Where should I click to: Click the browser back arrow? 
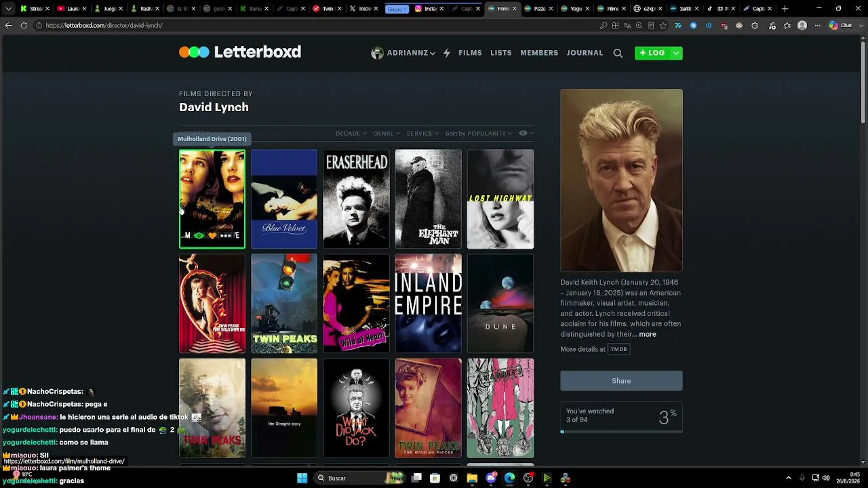coord(8,26)
